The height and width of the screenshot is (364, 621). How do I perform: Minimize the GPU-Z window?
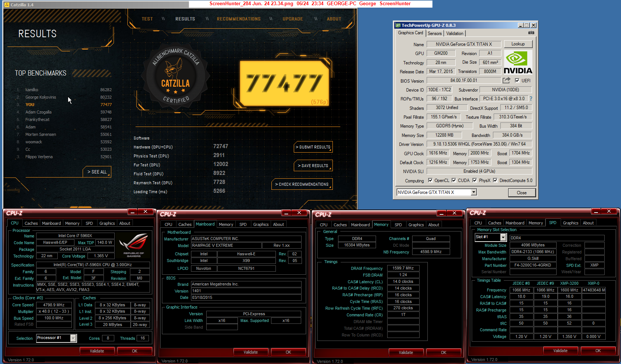coord(520,25)
